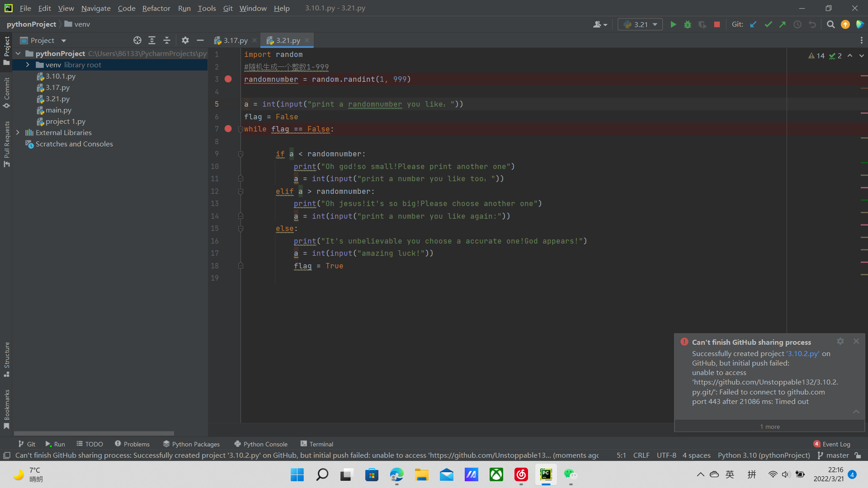868x488 pixels.
Task: Click the Debug bug icon
Action: [x=688, y=24]
